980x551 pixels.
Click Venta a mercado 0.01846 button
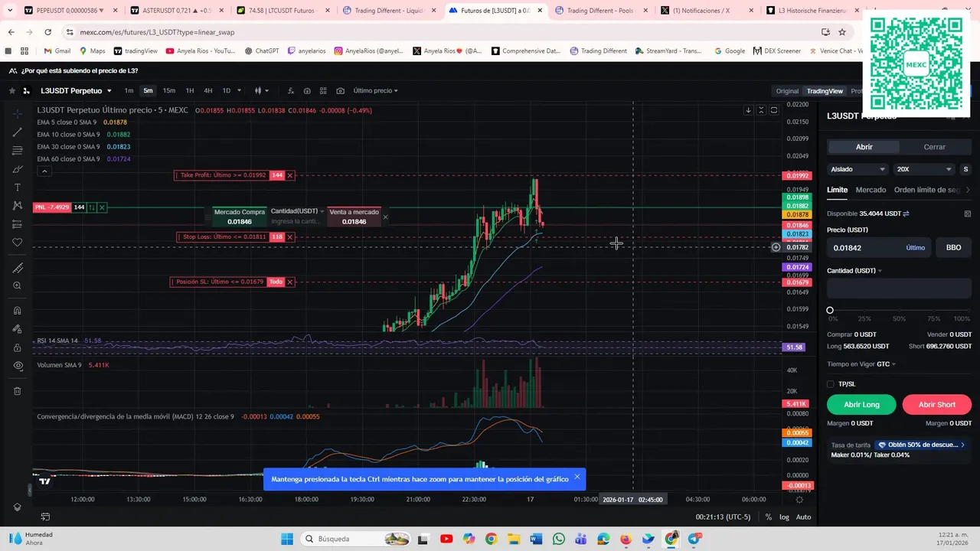click(354, 217)
